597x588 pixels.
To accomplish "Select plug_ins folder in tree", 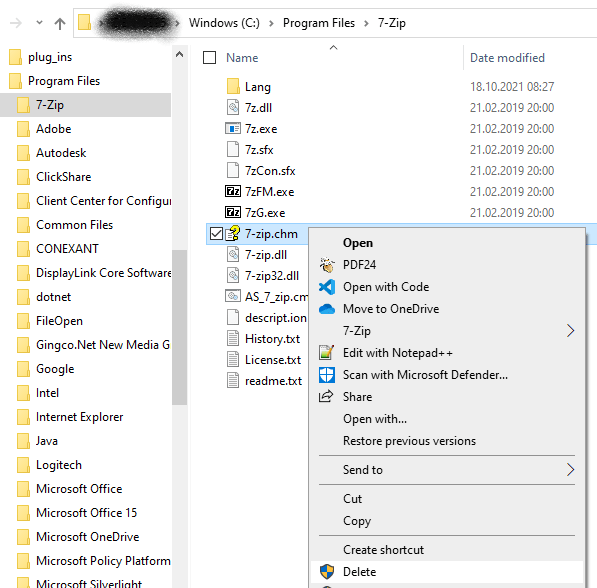I will pyautogui.click(x=50, y=57).
